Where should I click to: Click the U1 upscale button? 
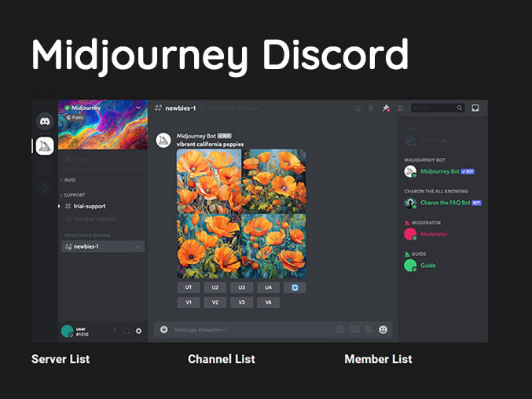[189, 287]
